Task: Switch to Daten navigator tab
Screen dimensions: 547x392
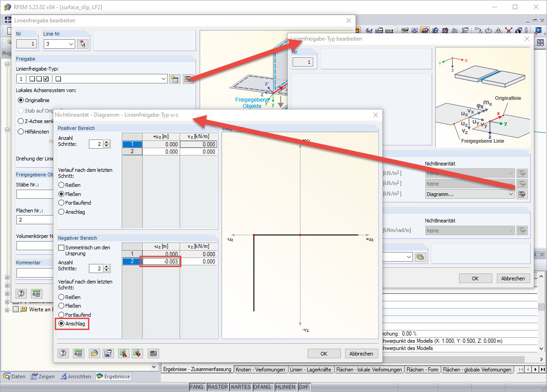Action: 15,377
